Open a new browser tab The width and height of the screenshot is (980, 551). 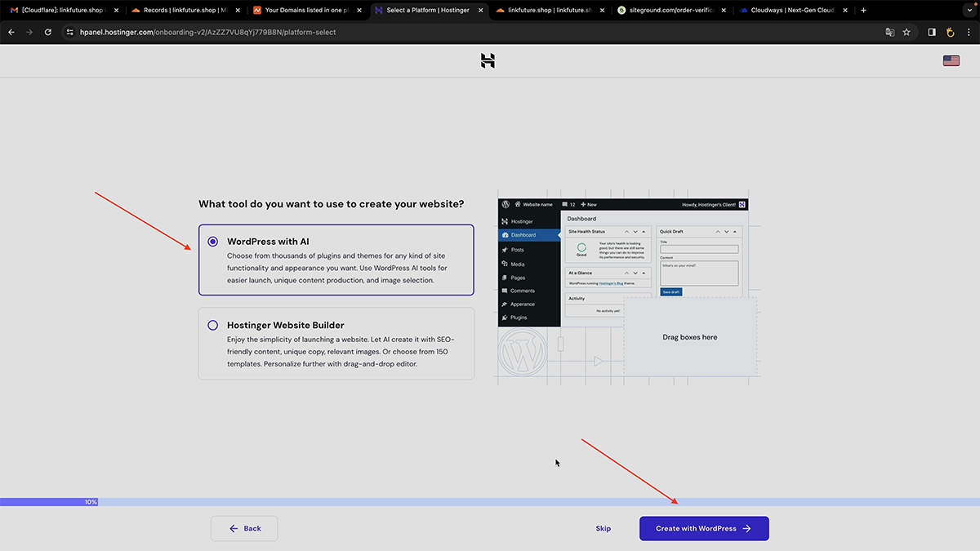[864, 10]
